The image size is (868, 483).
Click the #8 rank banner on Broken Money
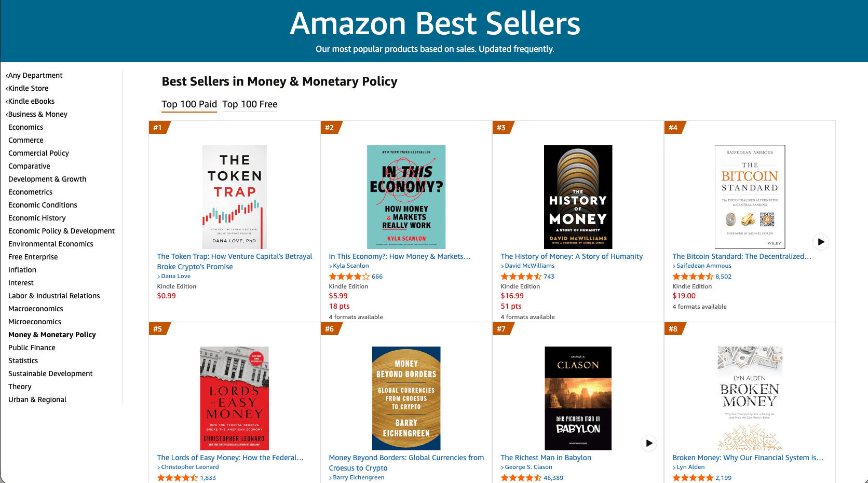(672, 329)
